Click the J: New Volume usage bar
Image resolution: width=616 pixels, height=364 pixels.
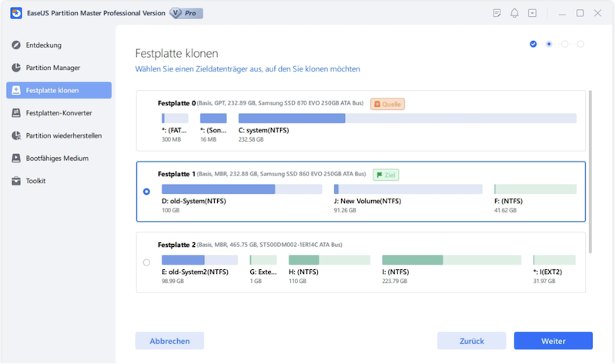408,189
